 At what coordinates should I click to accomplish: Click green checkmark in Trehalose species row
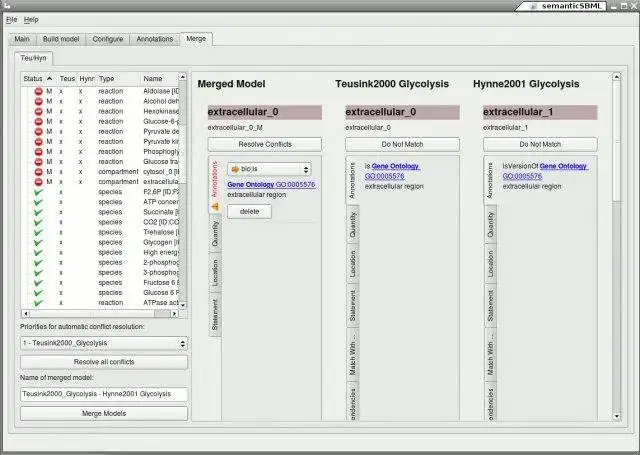(x=38, y=232)
